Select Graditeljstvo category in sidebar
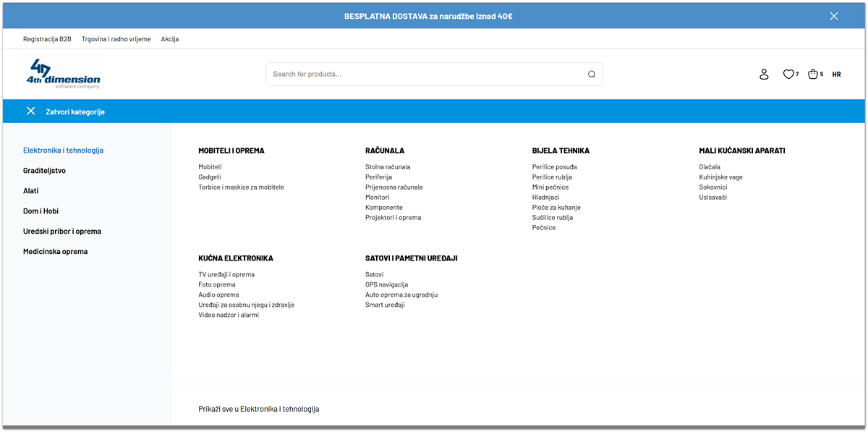The width and height of the screenshot is (868, 432). point(44,171)
